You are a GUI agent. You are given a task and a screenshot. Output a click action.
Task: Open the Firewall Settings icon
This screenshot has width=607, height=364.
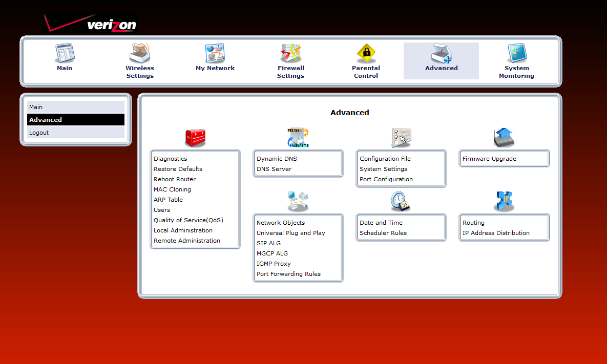coord(290,53)
